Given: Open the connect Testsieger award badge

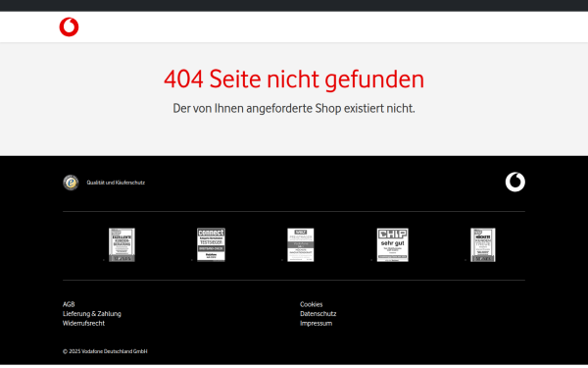Looking at the screenshot, I should 211,244.
